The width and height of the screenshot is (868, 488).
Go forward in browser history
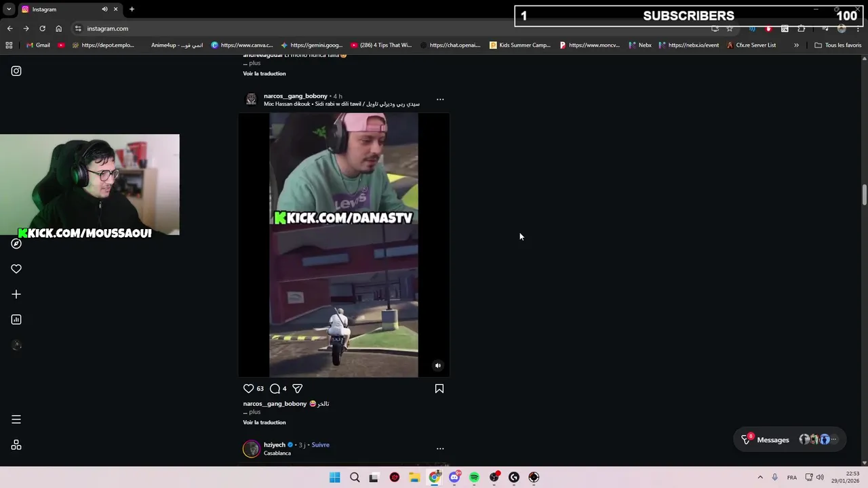[26, 28]
